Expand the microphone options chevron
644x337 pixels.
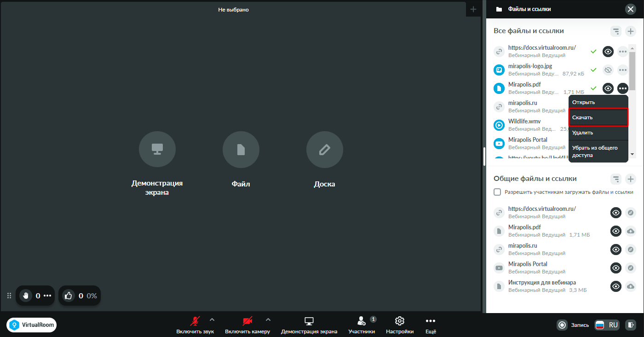[212, 320]
